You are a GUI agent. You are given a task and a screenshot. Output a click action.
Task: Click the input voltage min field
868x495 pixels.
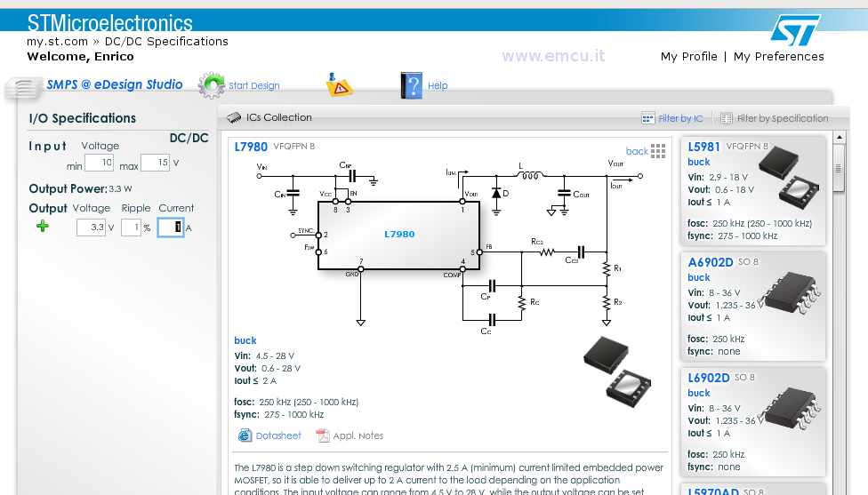pyautogui.click(x=99, y=162)
